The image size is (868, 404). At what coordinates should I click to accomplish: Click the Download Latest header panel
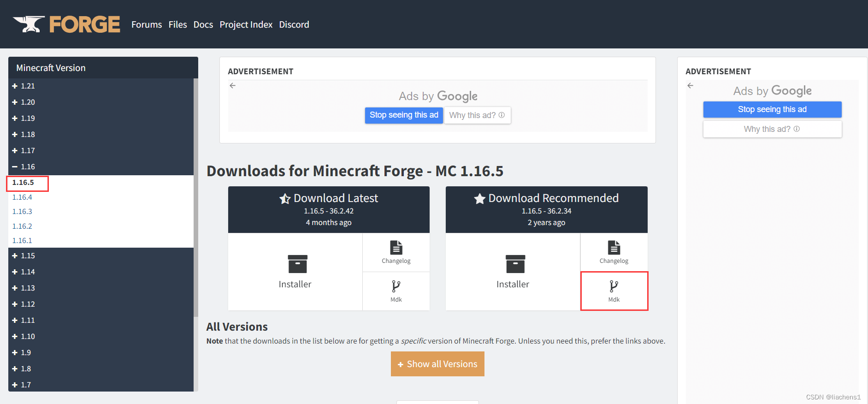(329, 209)
